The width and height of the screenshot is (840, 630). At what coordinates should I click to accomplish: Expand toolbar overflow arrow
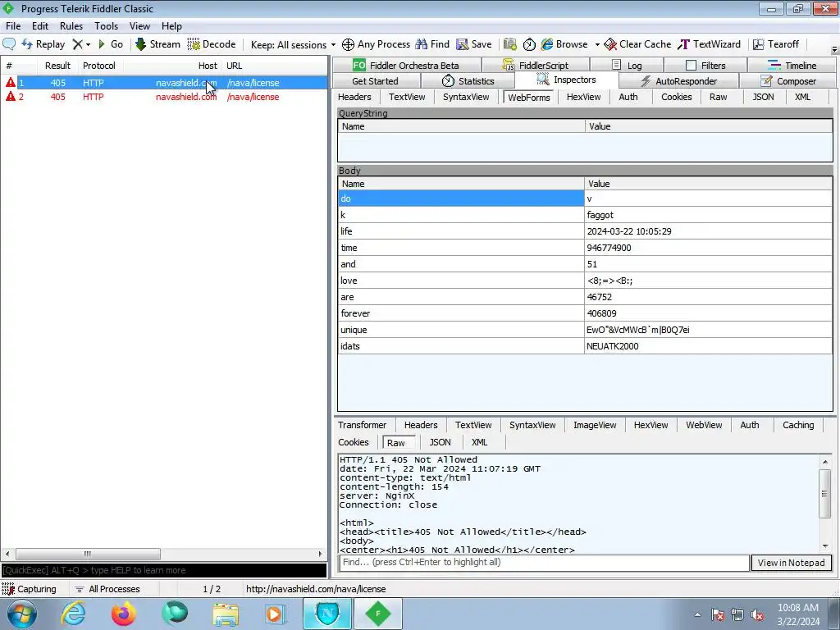pyautogui.click(x=834, y=49)
